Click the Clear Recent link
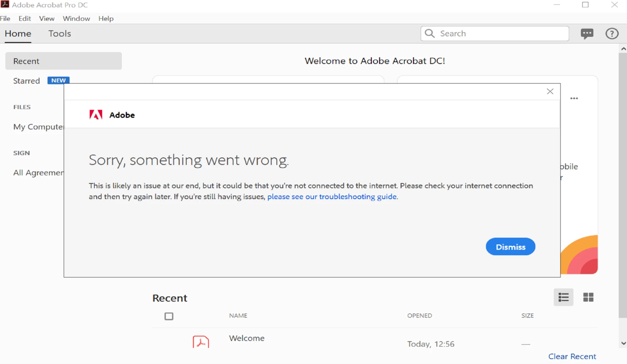 (x=572, y=356)
